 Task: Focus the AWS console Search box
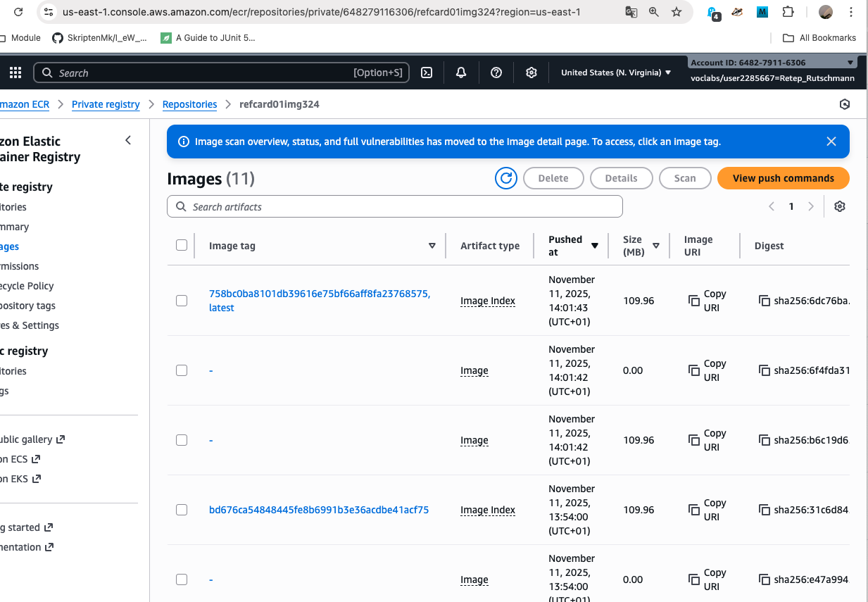point(221,73)
